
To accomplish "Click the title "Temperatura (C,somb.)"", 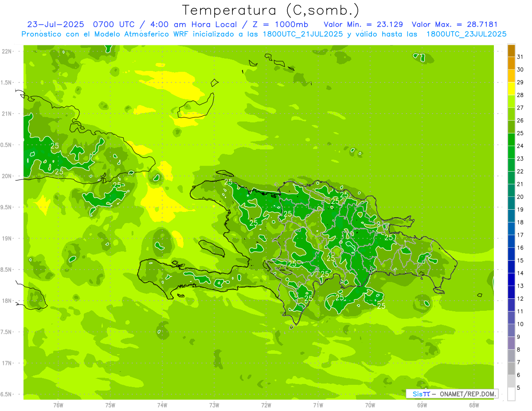I will (x=271, y=10).
